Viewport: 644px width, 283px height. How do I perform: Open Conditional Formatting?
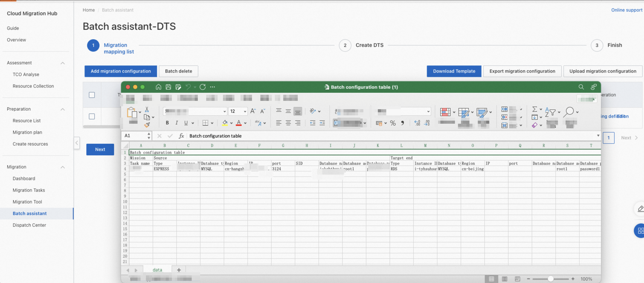pyautogui.click(x=445, y=112)
